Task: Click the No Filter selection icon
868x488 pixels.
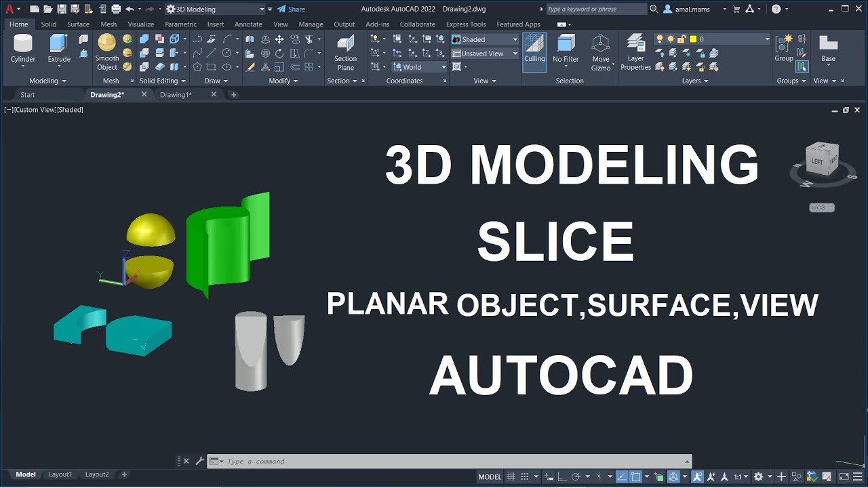Action: coord(566,49)
